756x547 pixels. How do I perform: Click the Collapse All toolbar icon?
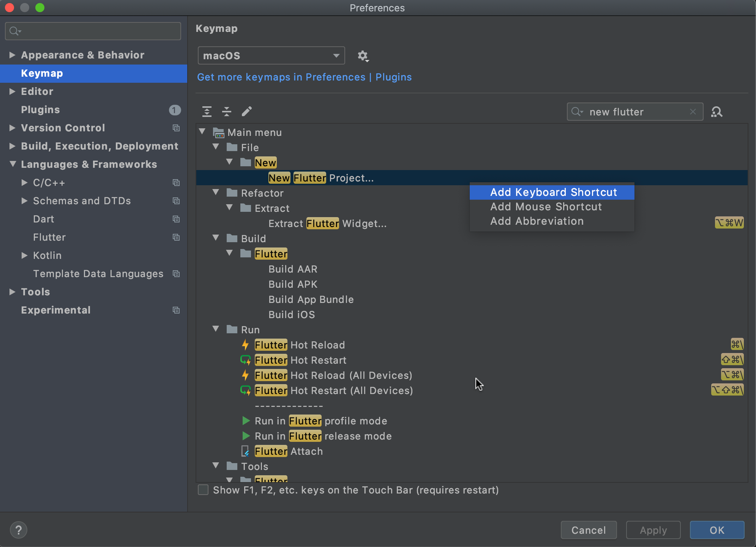pyautogui.click(x=227, y=111)
